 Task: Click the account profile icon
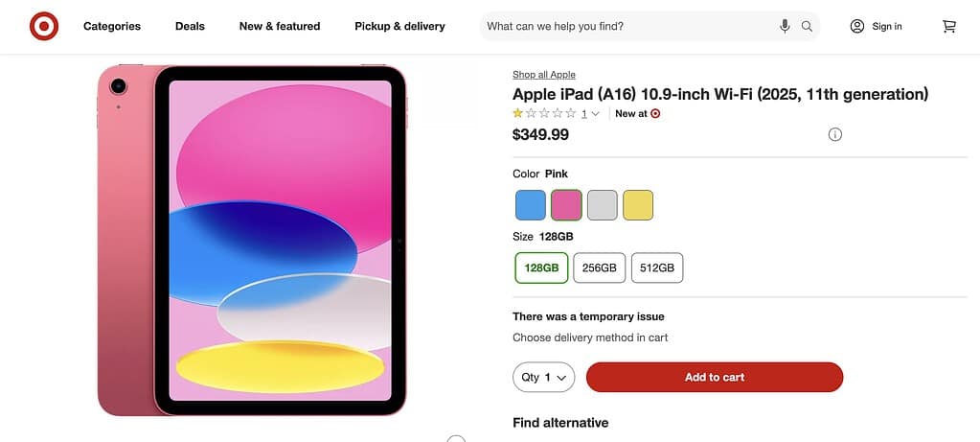click(x=857, y=27)
